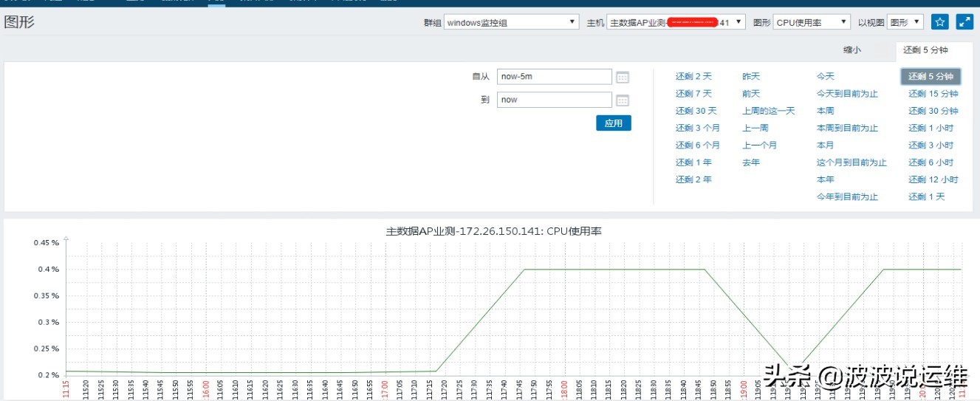Click the highlighted 还剩 5 分钟 option in the range list

pos(931,76)
